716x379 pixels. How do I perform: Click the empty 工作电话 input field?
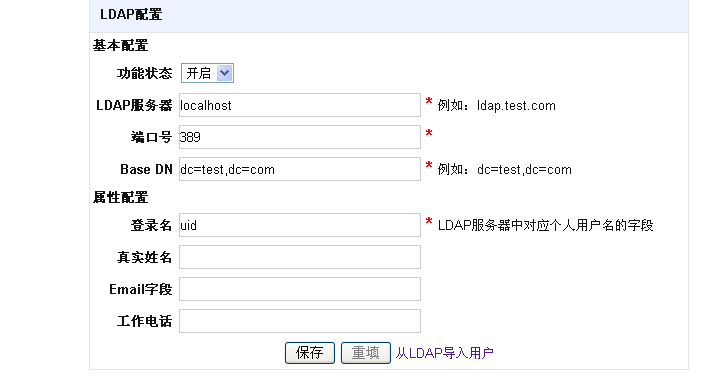pos(300,321)
